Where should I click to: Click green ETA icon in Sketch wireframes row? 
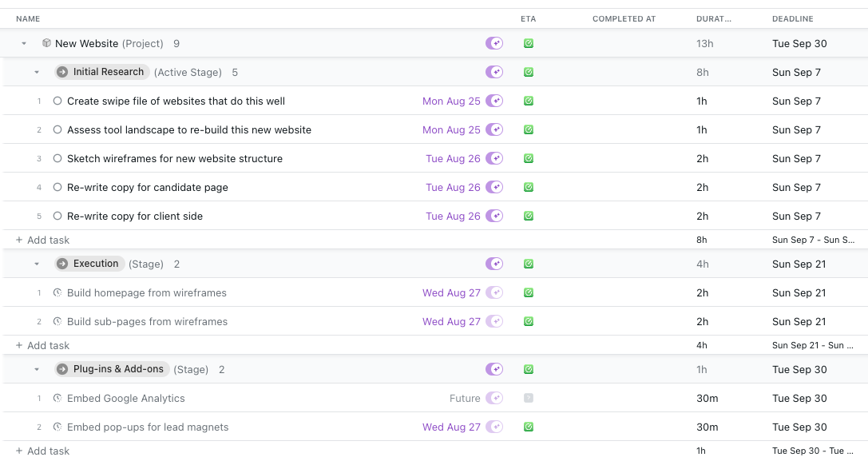coord(528,158)
